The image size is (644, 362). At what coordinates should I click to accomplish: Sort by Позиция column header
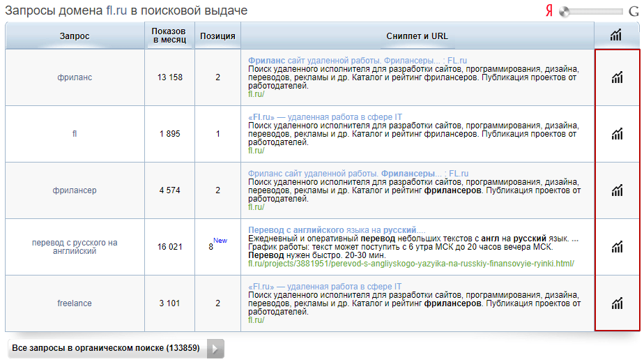pyautogui.click(x=217, y=36)
